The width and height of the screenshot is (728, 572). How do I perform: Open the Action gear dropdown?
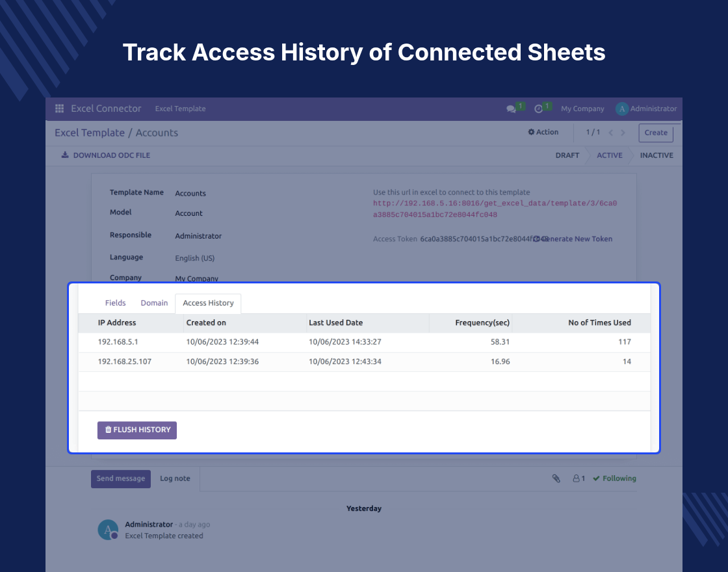543,133
